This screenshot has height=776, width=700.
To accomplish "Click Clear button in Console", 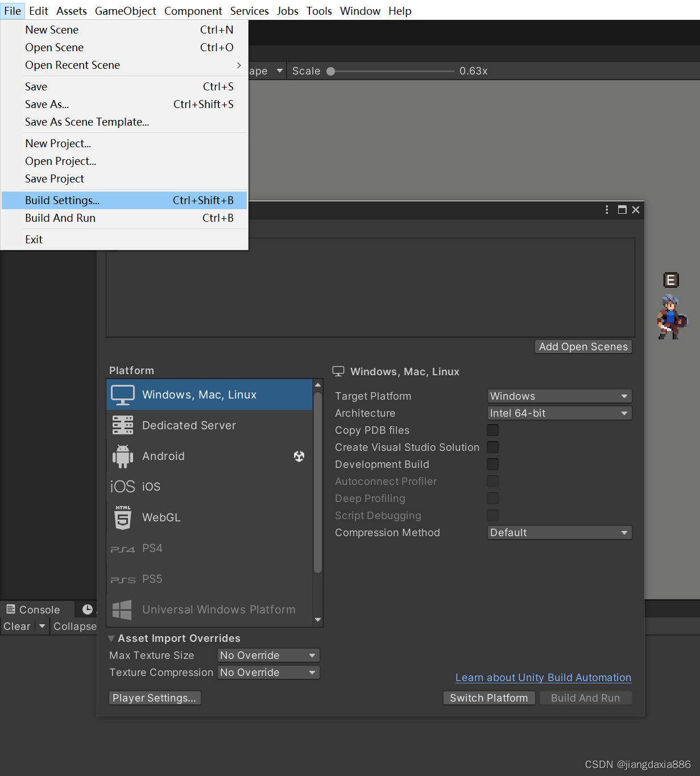I will click(17, 626).
